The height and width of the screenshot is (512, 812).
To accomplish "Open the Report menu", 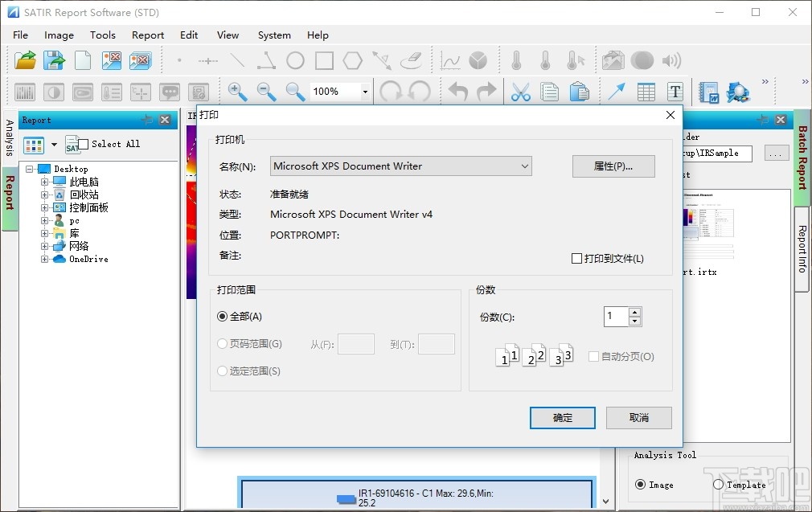I will pyautogui.click(x=148, y=35).
